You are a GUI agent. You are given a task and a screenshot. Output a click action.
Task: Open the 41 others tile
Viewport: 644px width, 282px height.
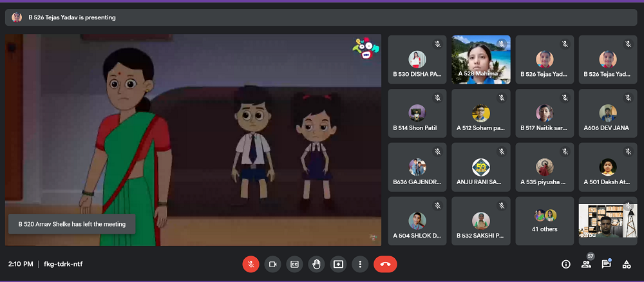(545, 221)
